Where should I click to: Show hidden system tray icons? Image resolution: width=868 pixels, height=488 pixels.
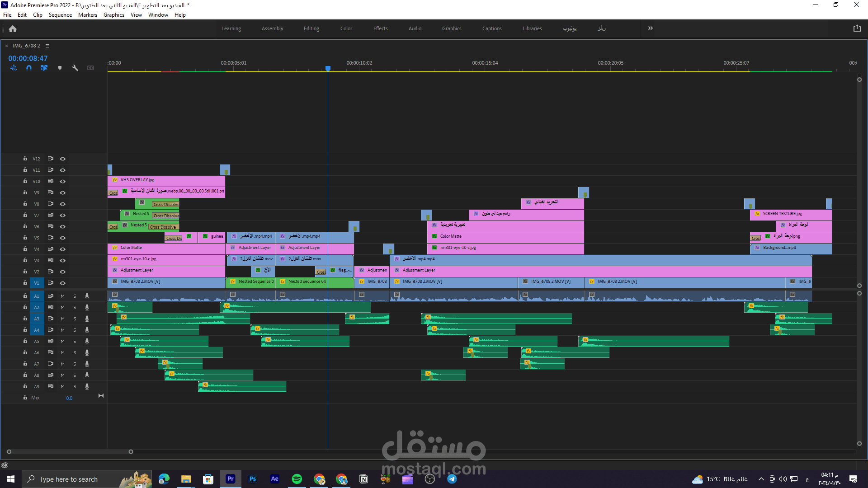point(761,479)
